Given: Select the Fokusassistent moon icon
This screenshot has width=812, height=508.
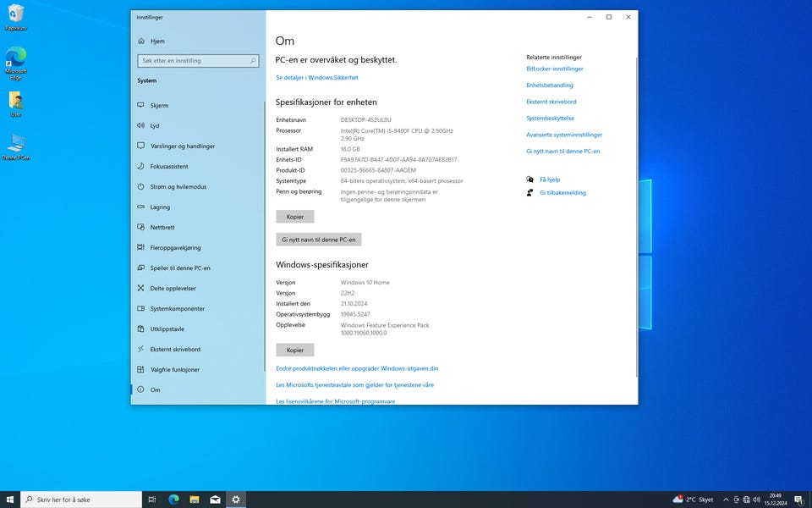Looking at the screenshot, I should (x=141, y=166).
